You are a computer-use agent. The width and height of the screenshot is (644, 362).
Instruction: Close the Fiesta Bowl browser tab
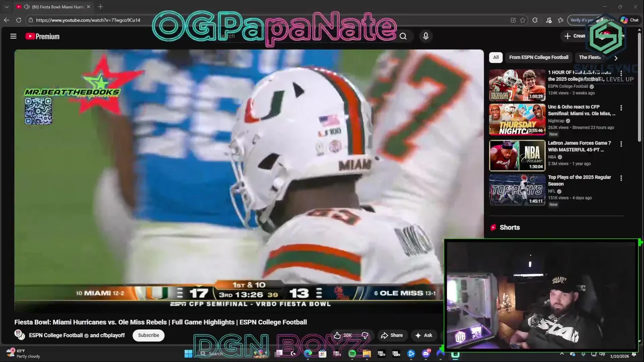(x=89, y=7)
